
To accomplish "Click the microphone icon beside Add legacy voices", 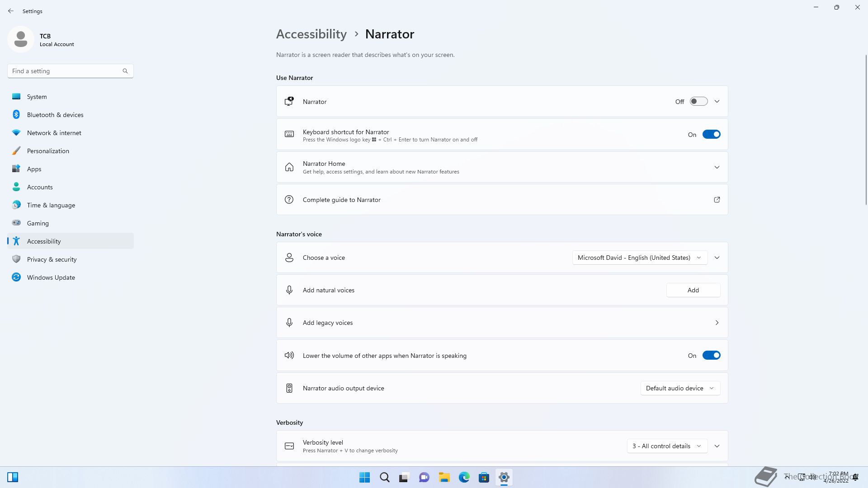I will pos(289,323).
